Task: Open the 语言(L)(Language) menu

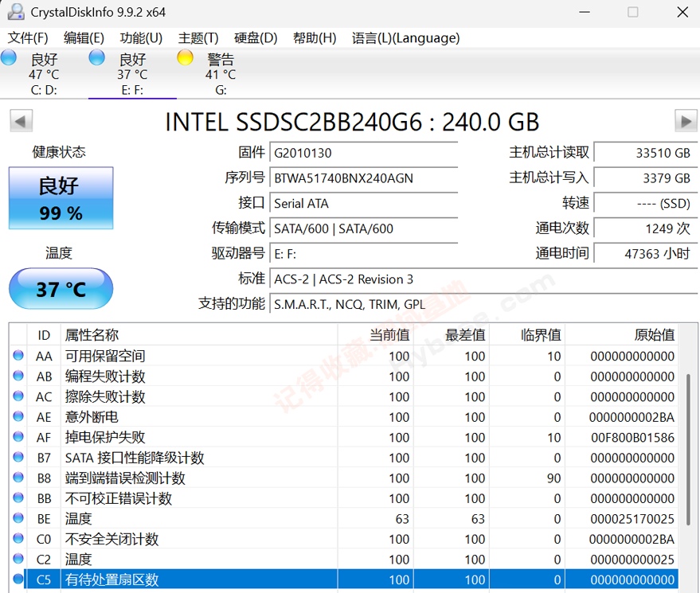Action: pyautogui.click(x=406, y=38)
